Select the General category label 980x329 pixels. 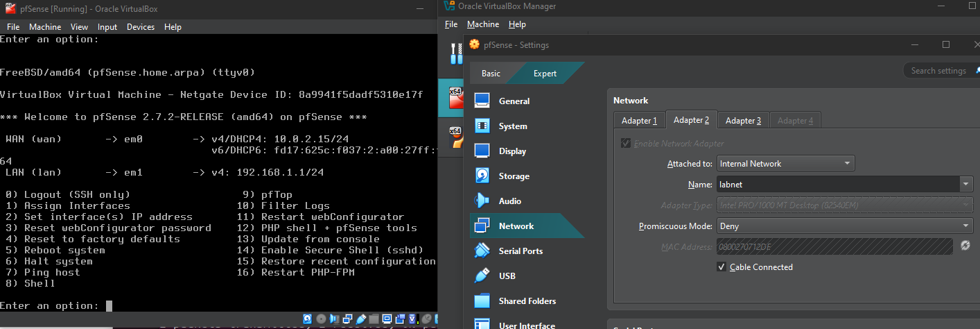click(514, 101)
